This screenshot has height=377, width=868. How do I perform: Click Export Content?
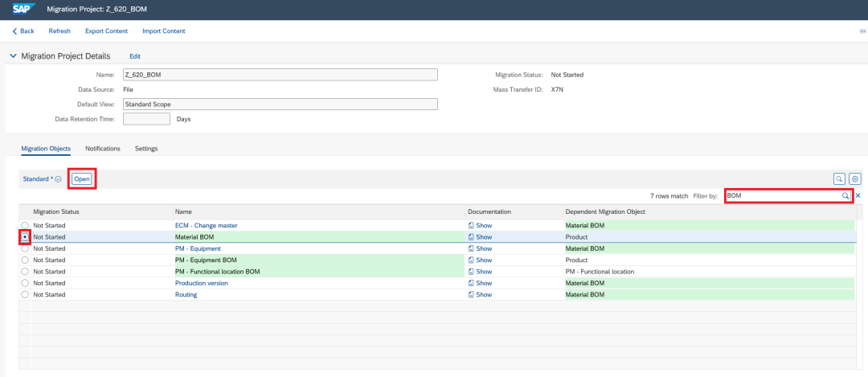coord(106,31)
